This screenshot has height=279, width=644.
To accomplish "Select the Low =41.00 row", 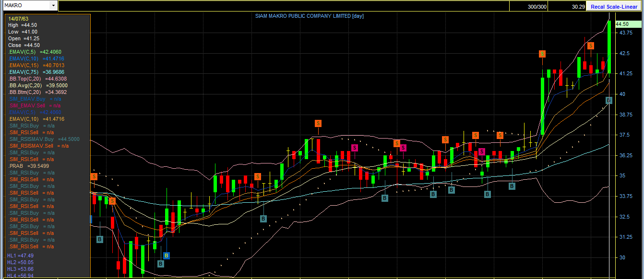I will click(23, 32).
